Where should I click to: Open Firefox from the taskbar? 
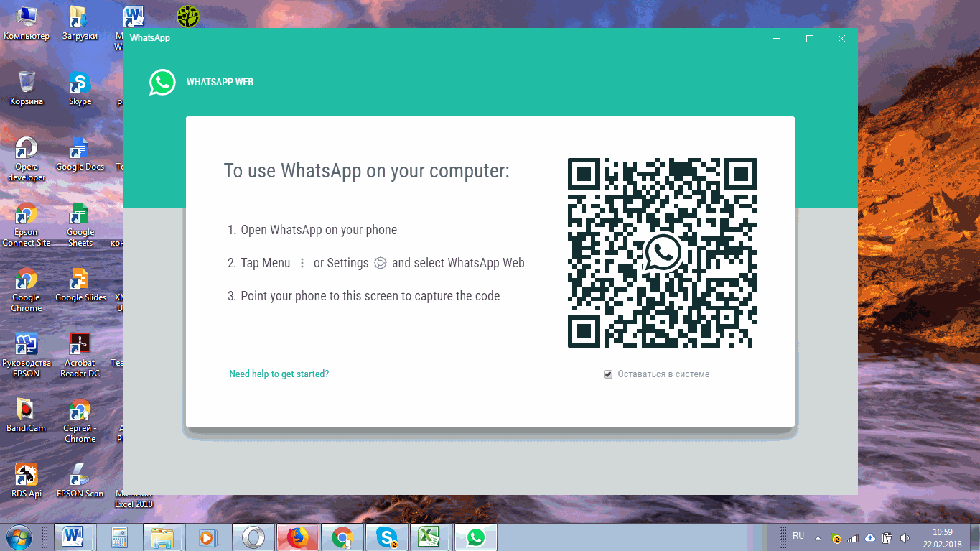pyautogui.click(x=297, y=537)
